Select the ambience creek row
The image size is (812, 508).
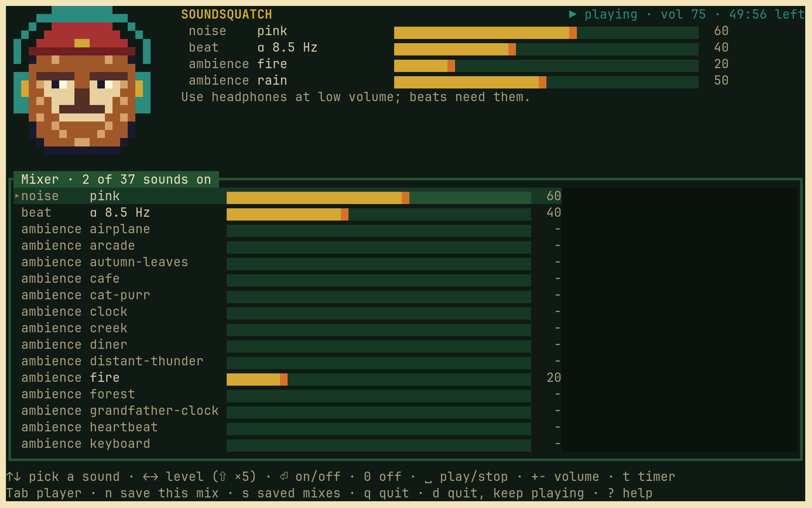288,328
